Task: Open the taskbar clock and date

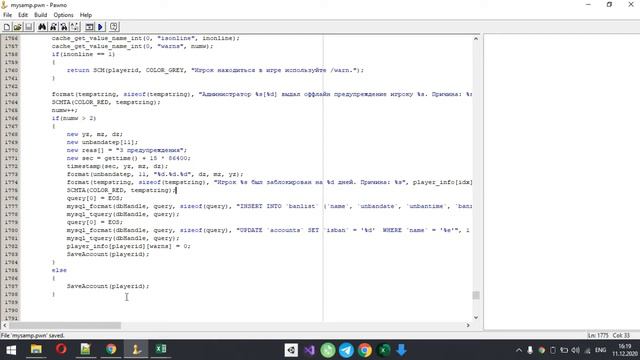Action: pos(624,350)
